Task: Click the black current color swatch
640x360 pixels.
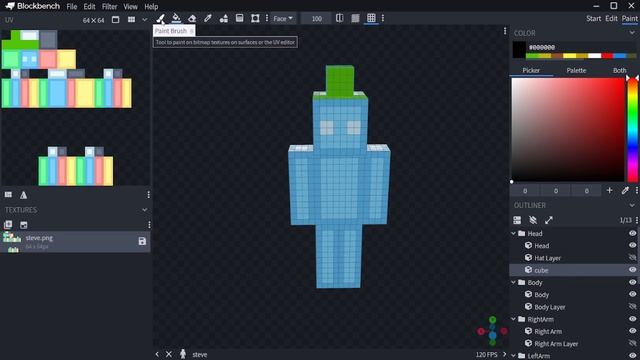Action: 519,50
